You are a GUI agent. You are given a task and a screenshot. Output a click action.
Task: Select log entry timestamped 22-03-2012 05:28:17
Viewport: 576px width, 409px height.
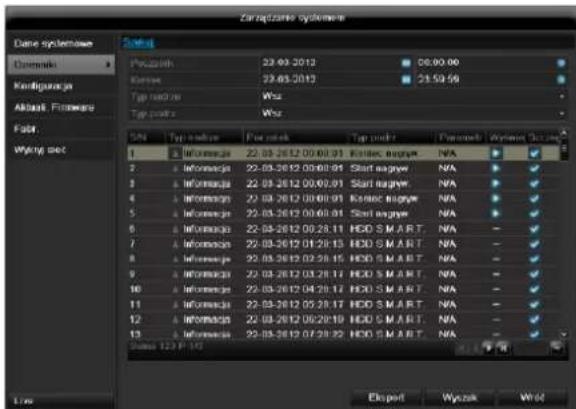point(344,305)
